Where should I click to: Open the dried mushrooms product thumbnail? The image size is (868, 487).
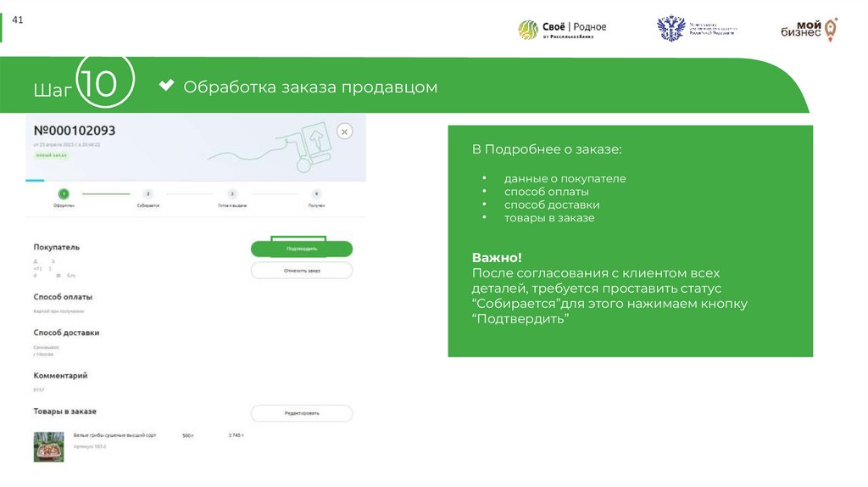click(x=48, y=446)
